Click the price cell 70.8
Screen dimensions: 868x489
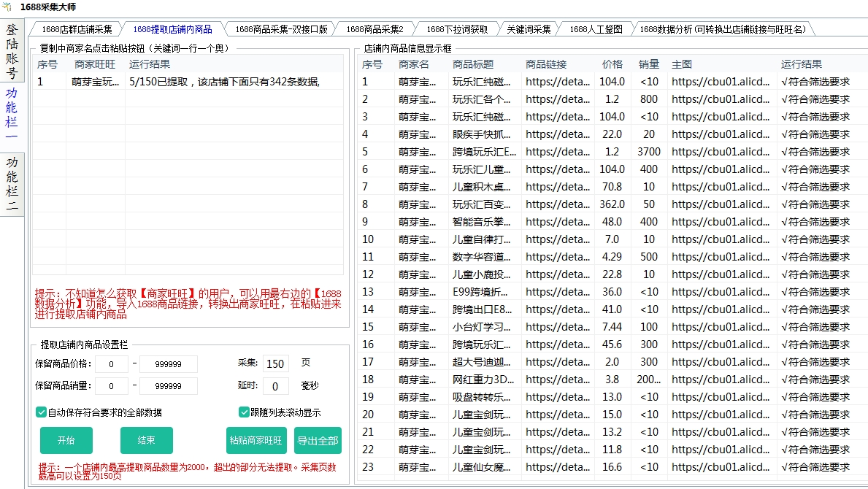612,186
